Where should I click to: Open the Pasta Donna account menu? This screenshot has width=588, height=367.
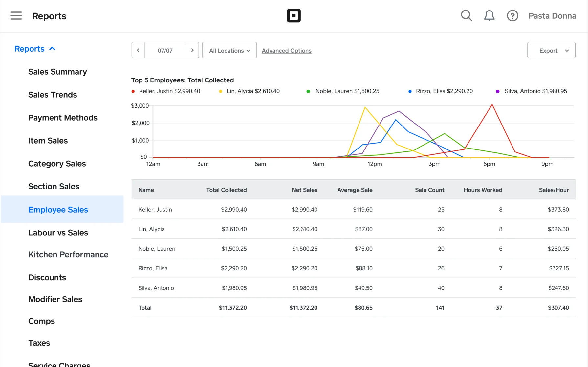[x=552, y=16]
